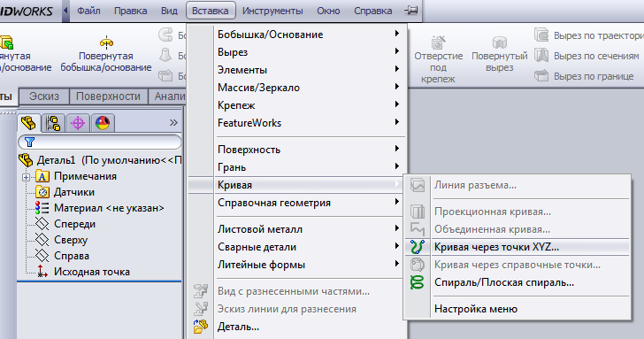Click the Hole Wizard toolbar icon
This screenshot has width=644, height=339.
(x=438, y=42)
